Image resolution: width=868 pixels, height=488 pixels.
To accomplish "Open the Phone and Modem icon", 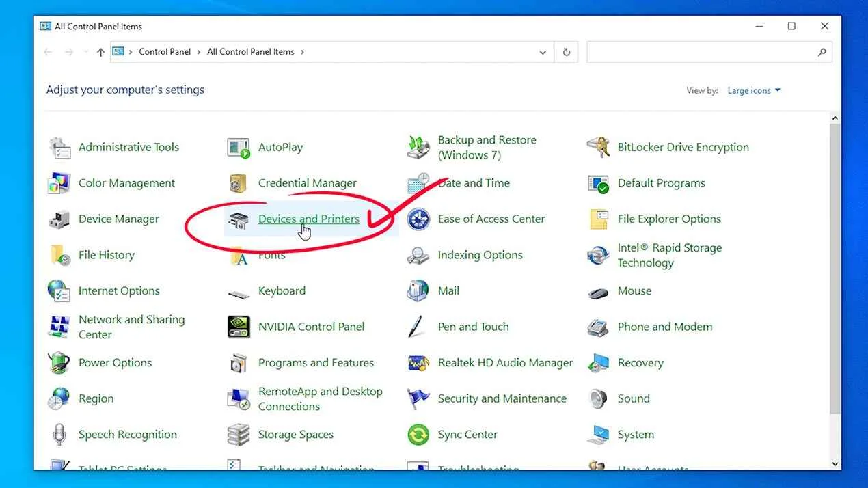I will [598, 327].
